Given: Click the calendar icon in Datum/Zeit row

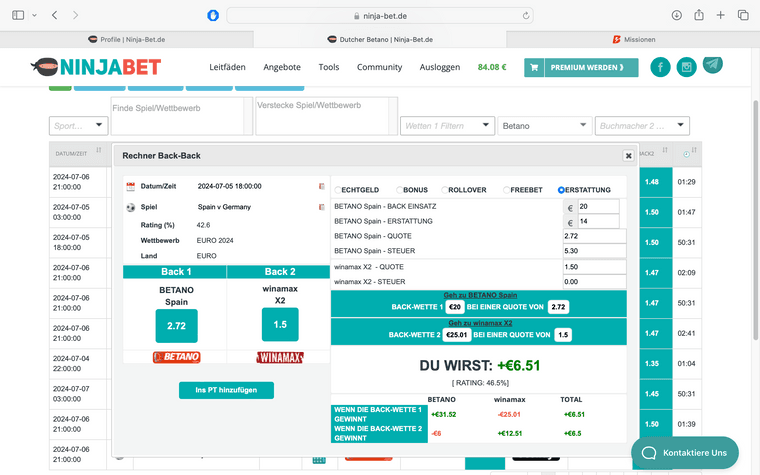Looking at the screenshot, I should coord(130,186).
